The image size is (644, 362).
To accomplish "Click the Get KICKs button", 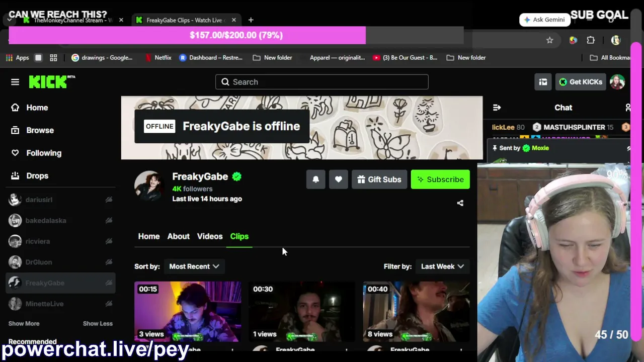I will pyautogui.click(x=581, y=82).
